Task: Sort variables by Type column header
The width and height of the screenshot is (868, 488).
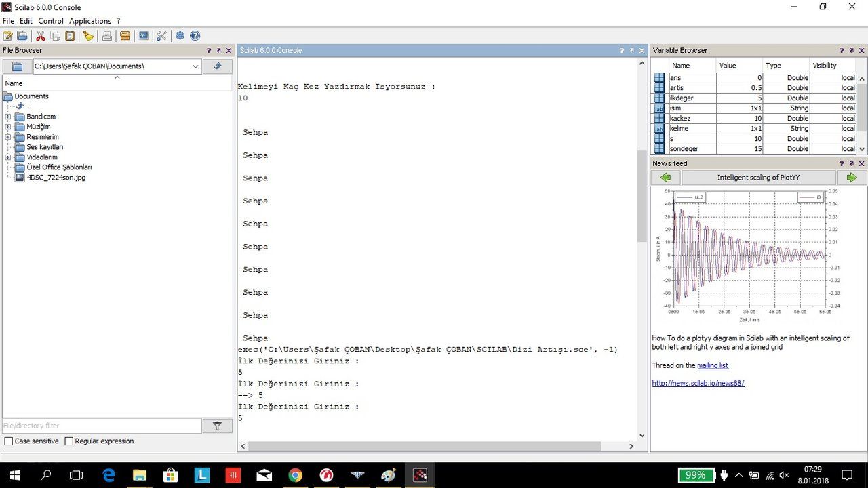Action: tap(787, 66)
